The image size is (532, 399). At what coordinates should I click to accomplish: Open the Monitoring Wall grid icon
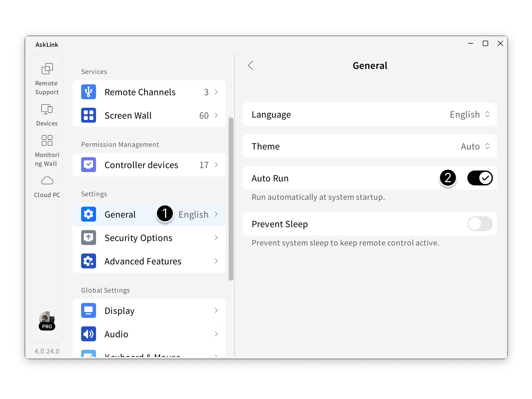click(47, 140)
